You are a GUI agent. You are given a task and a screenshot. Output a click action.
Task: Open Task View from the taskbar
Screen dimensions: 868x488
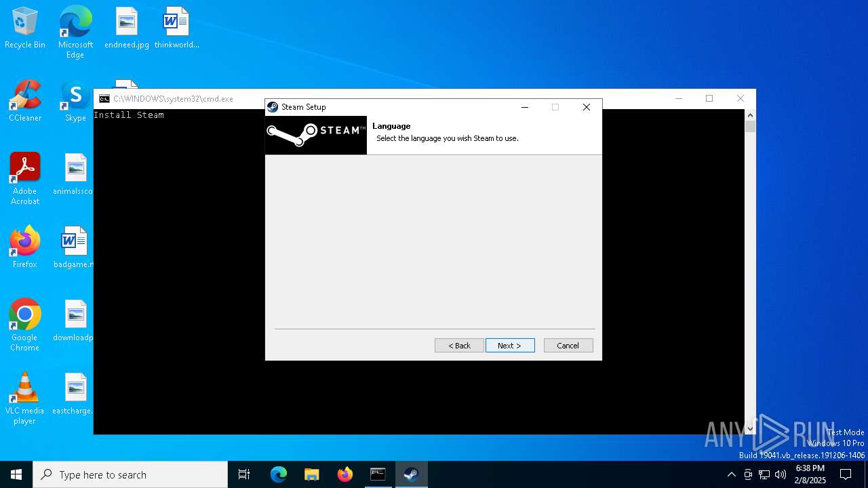click(x=244, y=474)
